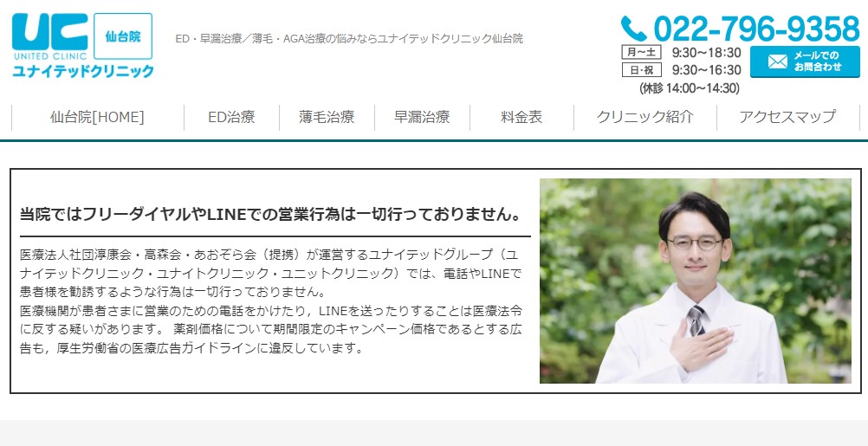Screen dimensions: 868x446
Task: Open クリニック紹介 menu item
Action: click(x=645, y=117)
